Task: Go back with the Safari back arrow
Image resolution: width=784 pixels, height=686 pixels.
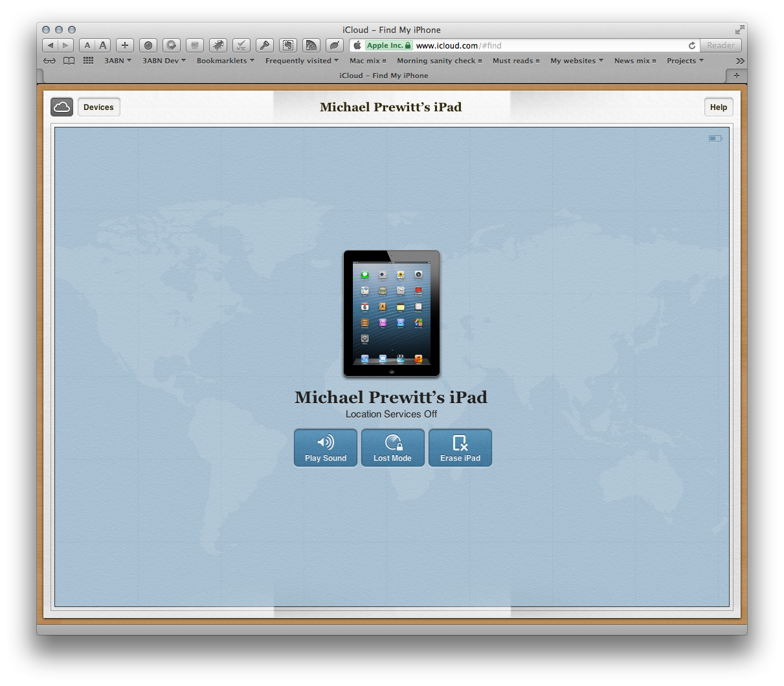Action: click(x=50, y=45)
